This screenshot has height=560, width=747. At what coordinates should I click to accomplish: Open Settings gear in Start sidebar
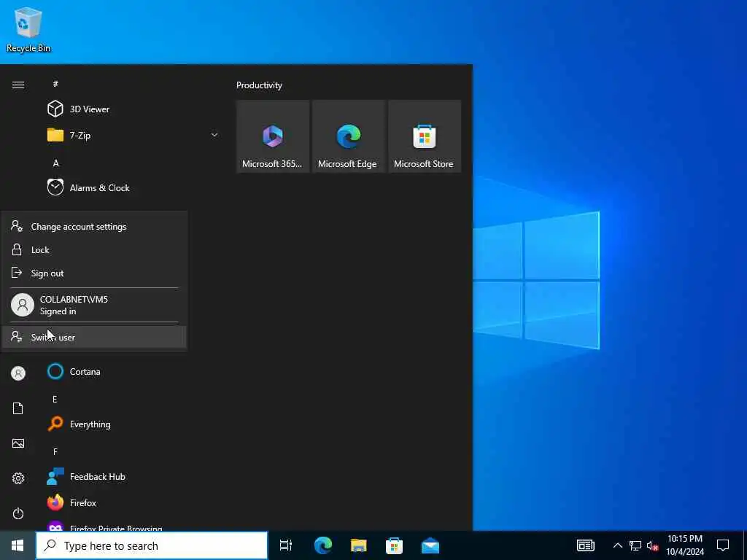[x=18, y=478]
